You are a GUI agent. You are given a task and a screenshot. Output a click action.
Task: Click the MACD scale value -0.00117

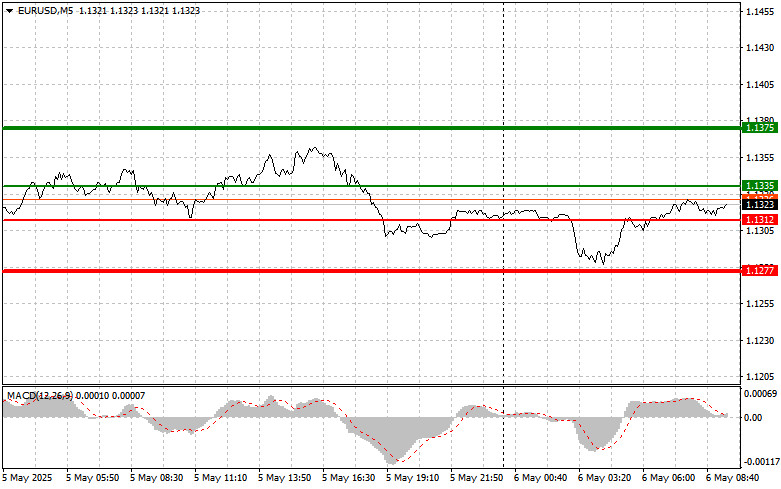tap(761, 462)
